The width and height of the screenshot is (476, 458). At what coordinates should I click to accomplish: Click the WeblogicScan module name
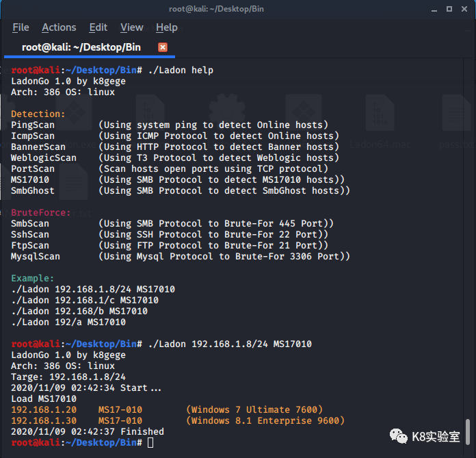pyautogui.click(x=44, y=157)
